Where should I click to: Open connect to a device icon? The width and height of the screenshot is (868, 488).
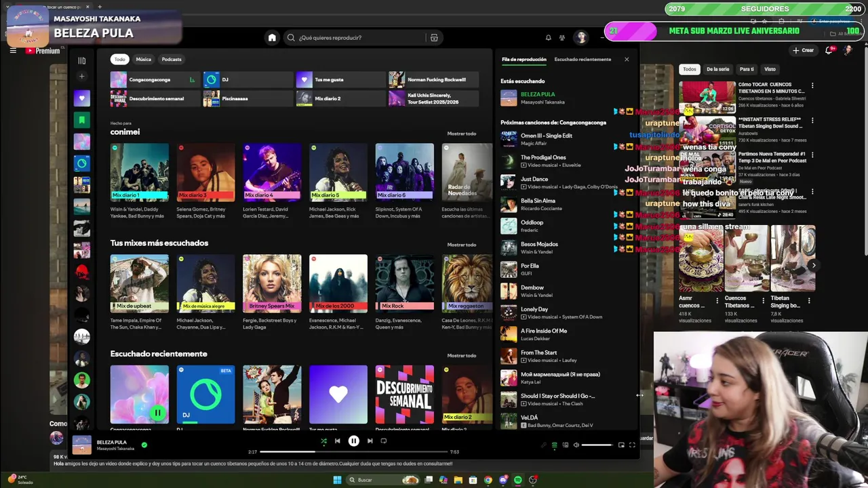565,445
